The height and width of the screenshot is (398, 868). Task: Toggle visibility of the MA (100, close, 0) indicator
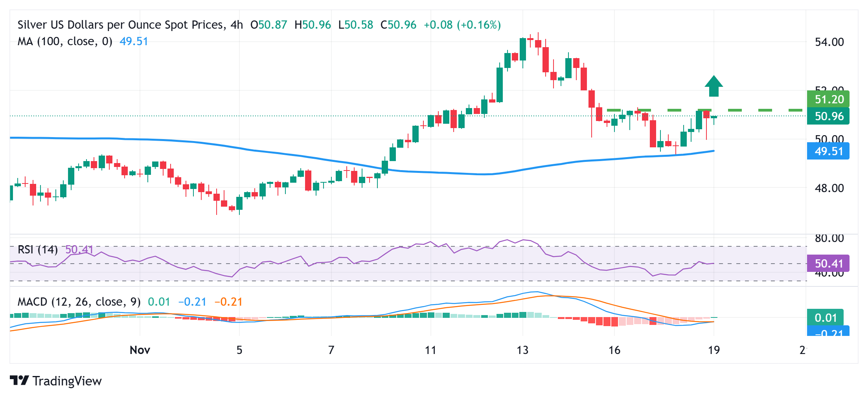pos(64,41)
